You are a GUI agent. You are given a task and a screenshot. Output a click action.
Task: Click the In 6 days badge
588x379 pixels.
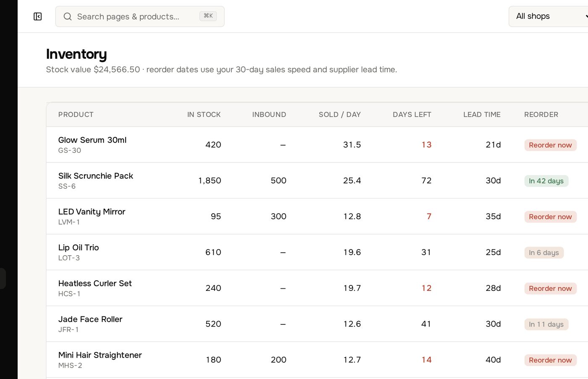544,253
